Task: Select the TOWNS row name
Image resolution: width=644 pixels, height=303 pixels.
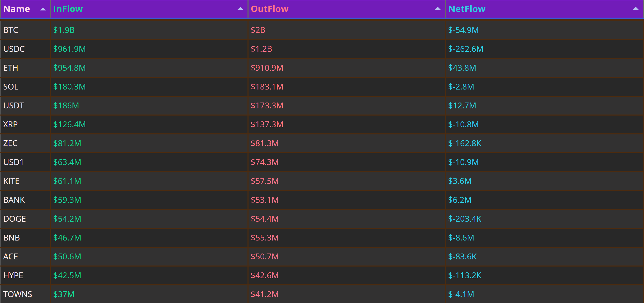Action: pyautogui.click(x=18, y=294)
